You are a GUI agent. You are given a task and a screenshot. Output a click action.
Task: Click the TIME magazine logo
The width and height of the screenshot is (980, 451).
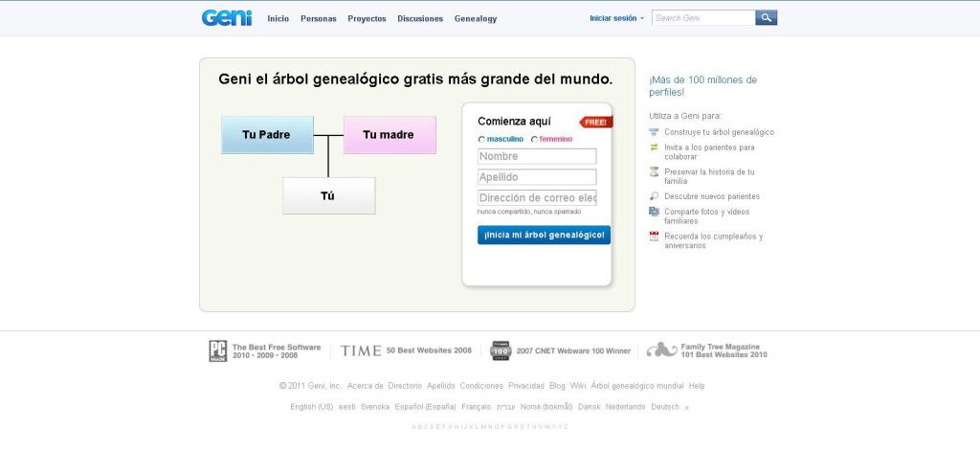[361, 350]
